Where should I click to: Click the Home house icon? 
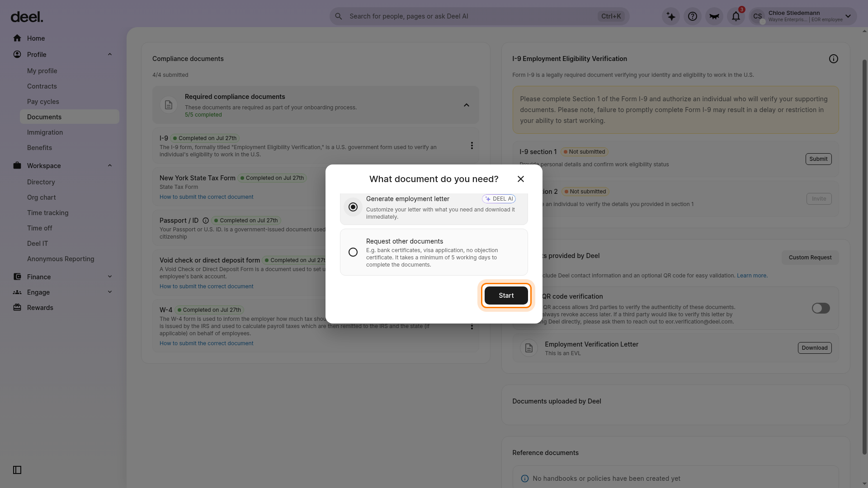[x=17, y=38]
